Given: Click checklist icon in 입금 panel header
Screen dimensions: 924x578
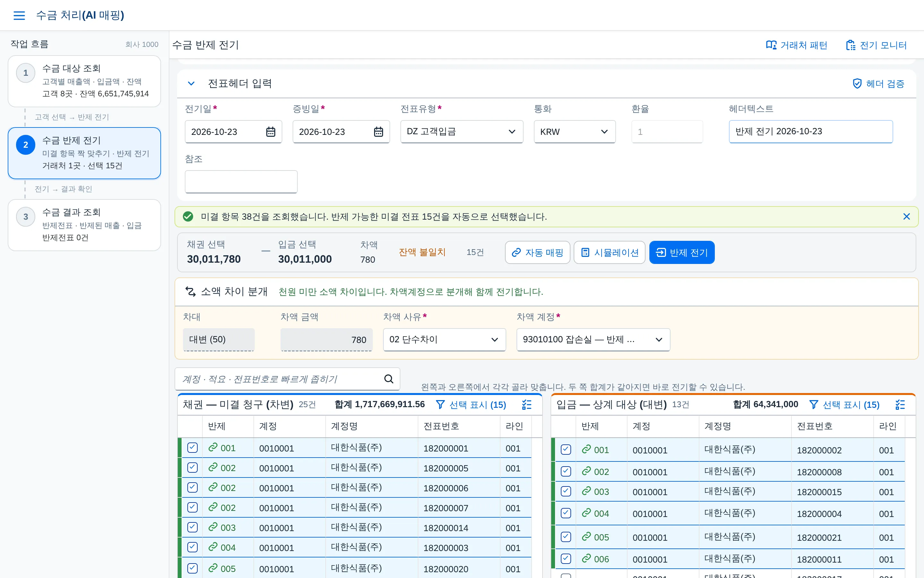Looking at the screenshot, I should click(x=900, y=405).
